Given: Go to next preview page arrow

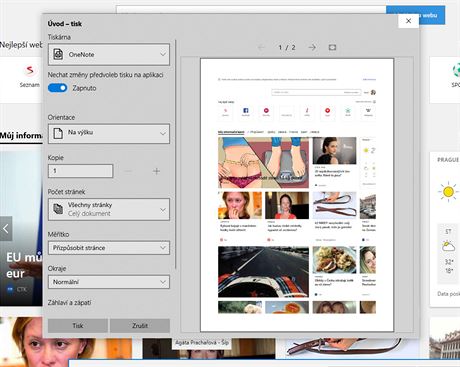Looking at the screenshot, I should click(x=312, y=47).
